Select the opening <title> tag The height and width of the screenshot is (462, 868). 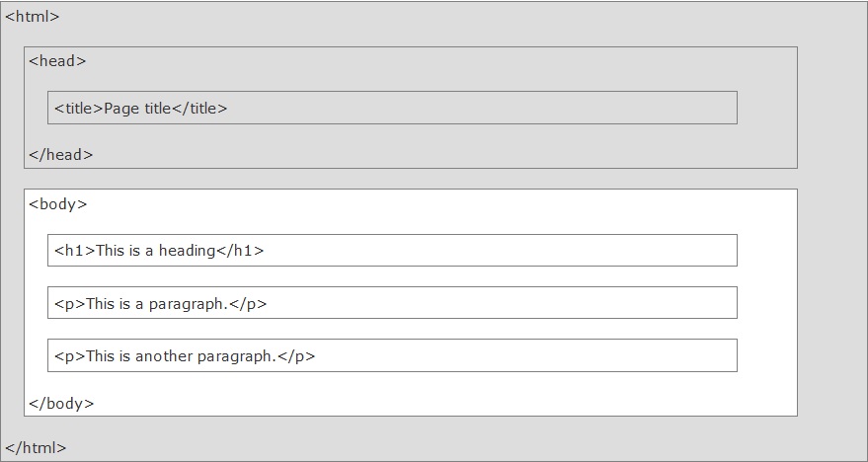(79, 109)
